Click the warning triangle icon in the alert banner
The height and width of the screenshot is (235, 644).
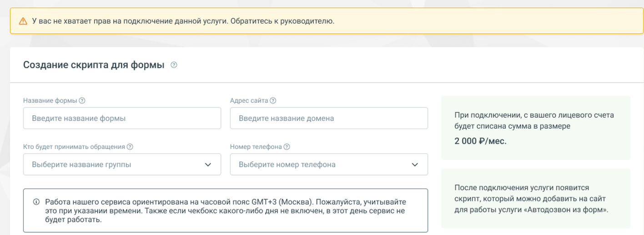click(x=23, y=21)
